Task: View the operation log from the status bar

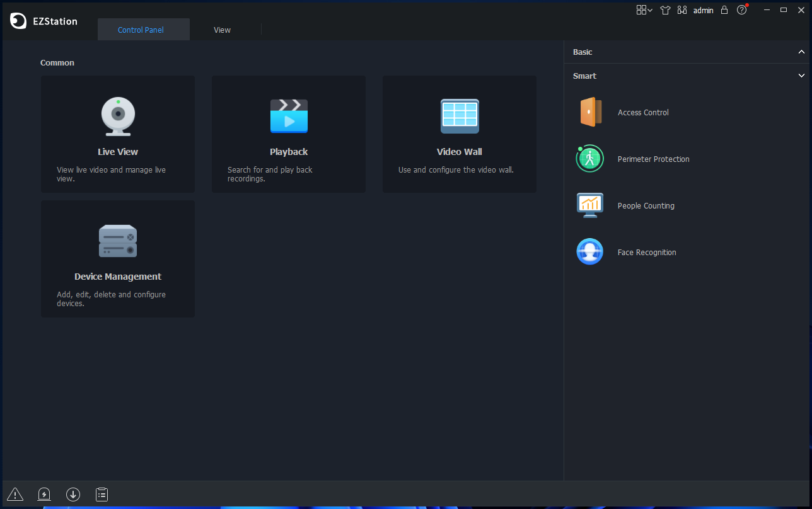Action: tap(101, 495)
